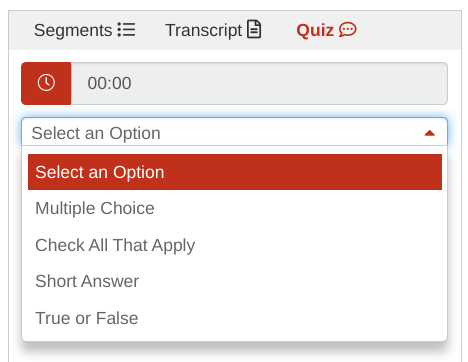Viewport: 468px width, 362px height.
Task: Choose the highlighted Select an Option entry
Action: [x=235, y=172]
